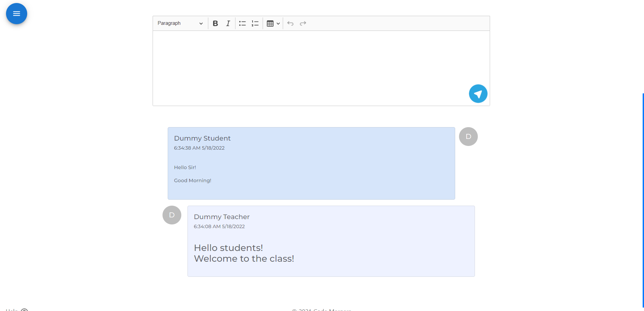Viewport: 644px width, 311px height.
Task: Click timestamp 6:34:08 AM 5/18/2022
Action: [x=219, y=226]
